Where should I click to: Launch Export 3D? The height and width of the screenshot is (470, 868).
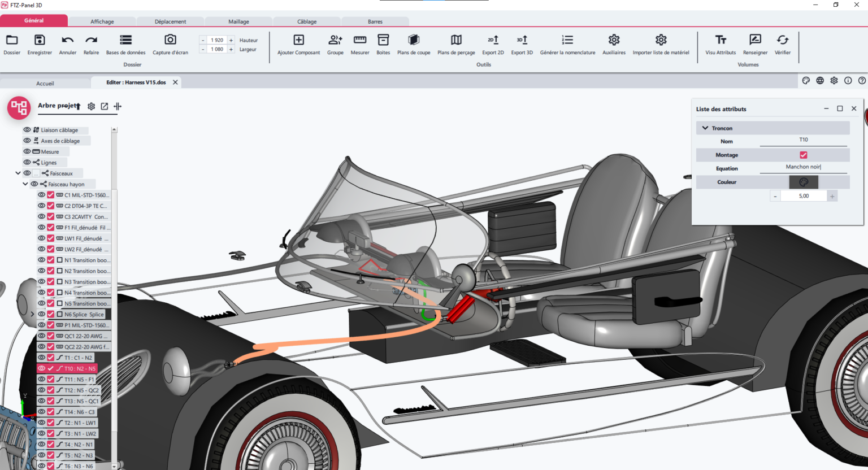(522, 45)
